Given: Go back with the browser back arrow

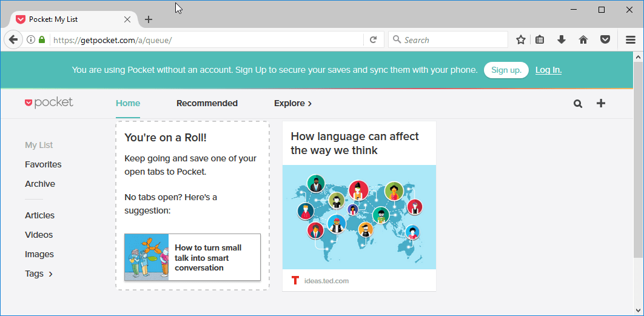Looking at the screenshot, I should (13, 40).
